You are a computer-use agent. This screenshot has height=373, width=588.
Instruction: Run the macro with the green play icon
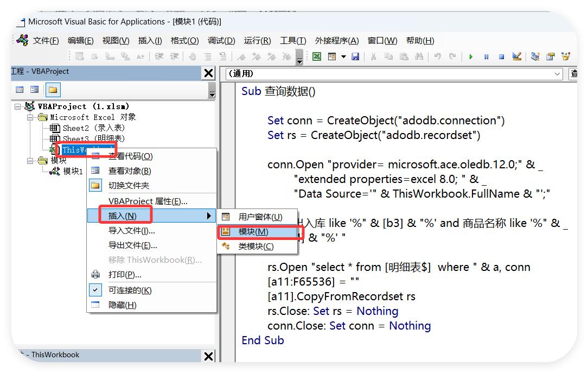[x=471, y=56]
